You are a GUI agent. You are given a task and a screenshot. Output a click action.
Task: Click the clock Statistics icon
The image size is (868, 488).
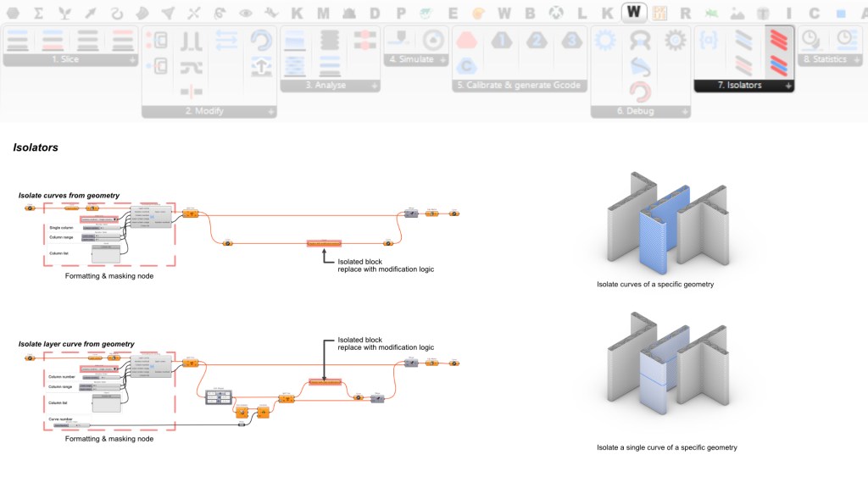[811, 39]
